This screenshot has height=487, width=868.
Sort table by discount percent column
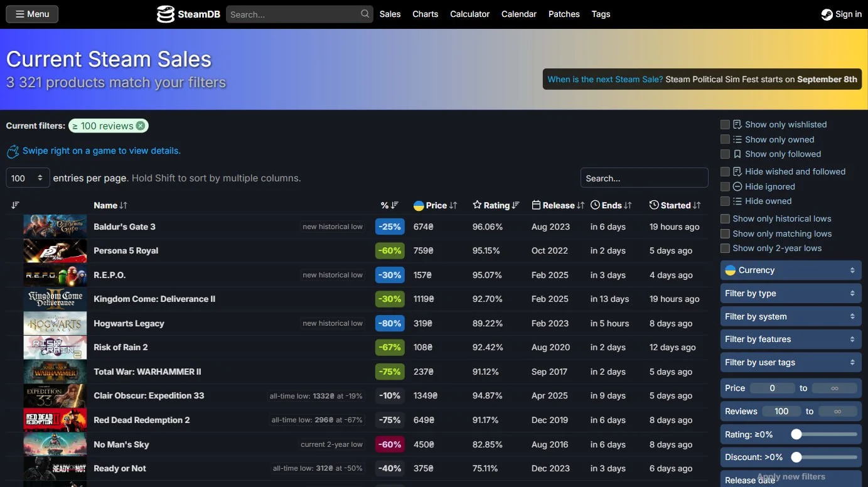[390, 205]
